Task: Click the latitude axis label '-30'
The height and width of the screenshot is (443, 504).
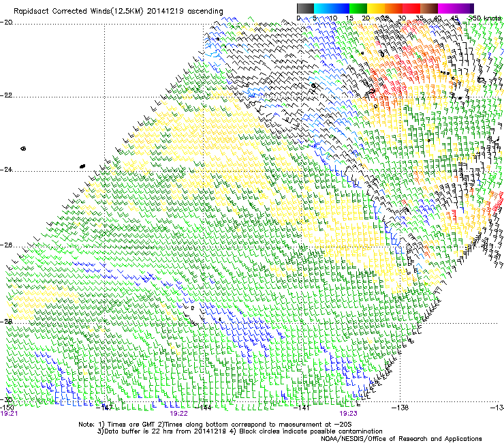Action: click(x=6, y=399)
